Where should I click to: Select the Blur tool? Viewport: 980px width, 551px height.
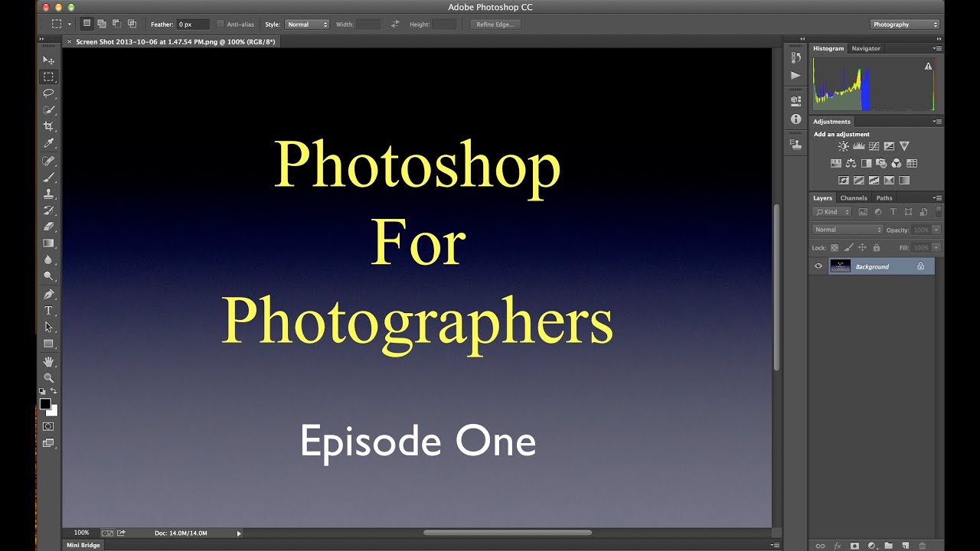point(48,259)
